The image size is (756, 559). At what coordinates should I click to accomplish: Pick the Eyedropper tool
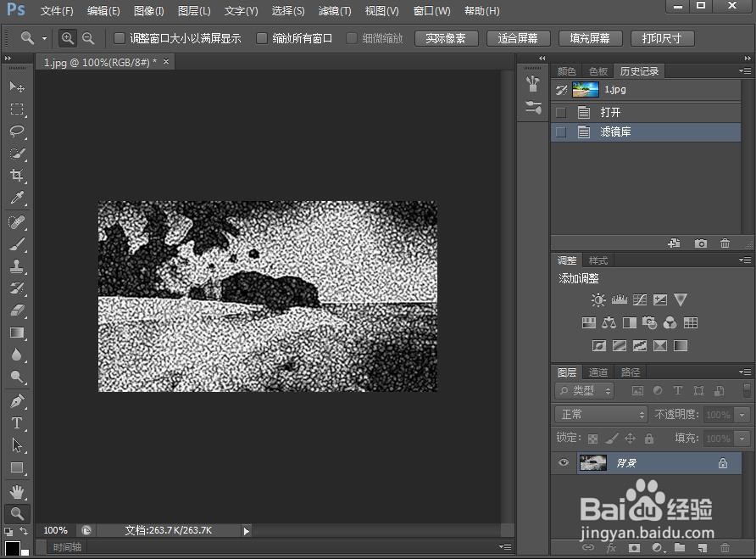[x=17, y=198]
